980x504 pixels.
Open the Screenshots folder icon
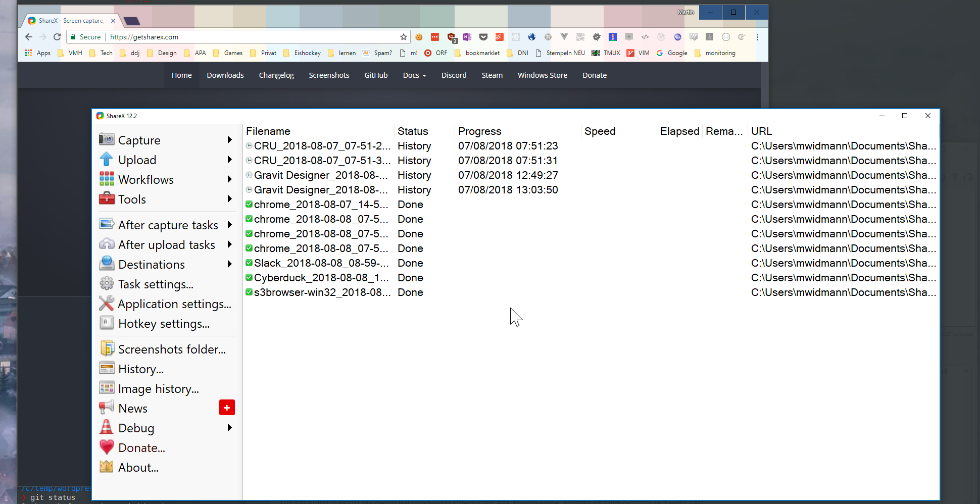click(107, 348)
